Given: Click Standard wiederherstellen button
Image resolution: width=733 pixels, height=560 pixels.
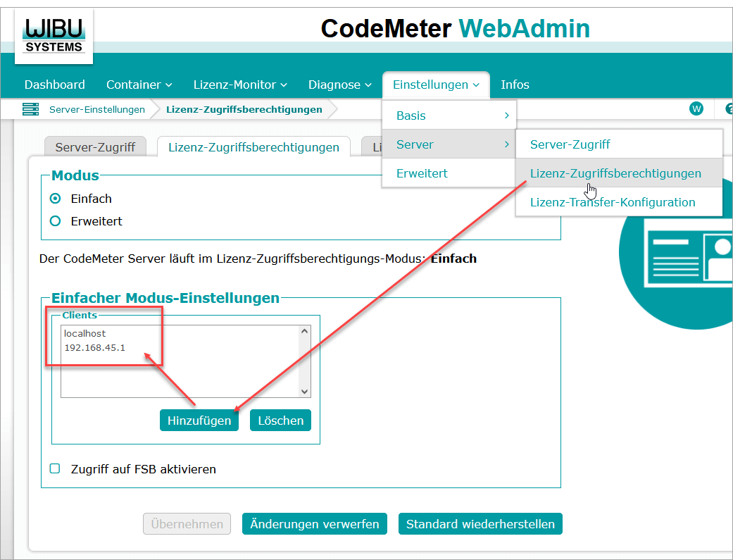Looking at the screenshot, I should pyautogui.click(x=480, y=524).
